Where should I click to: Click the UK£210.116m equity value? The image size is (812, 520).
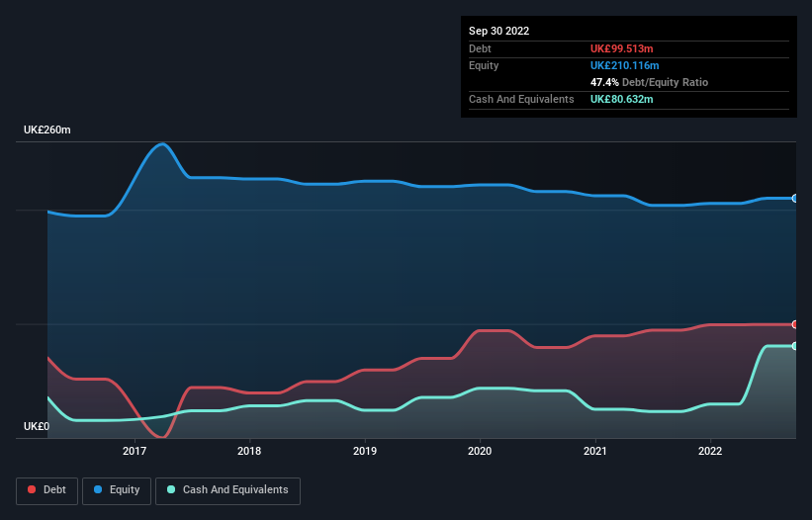click(624, 65)
